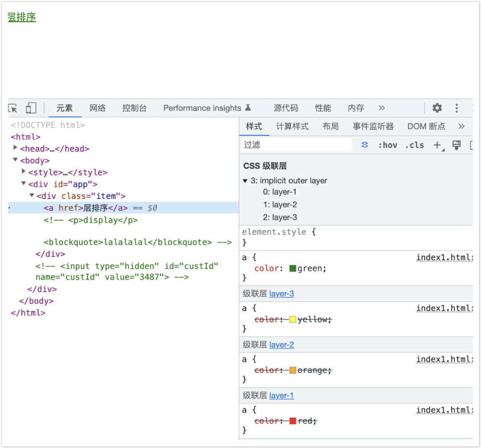Open the DOM 断点 sidebar tab
The width and height of the screenshot is (481, 448).
pos(426,126)
